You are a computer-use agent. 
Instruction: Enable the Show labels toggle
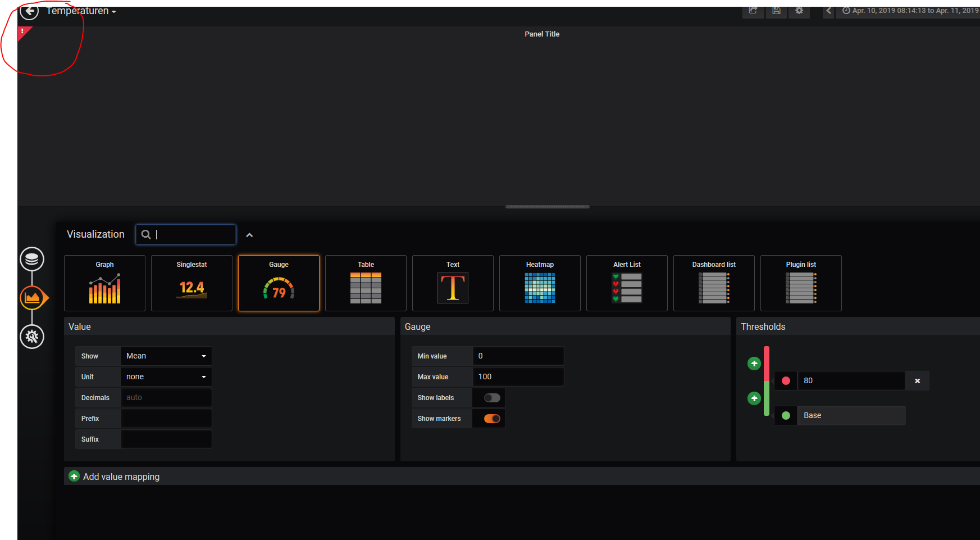[x=492, y=398]
